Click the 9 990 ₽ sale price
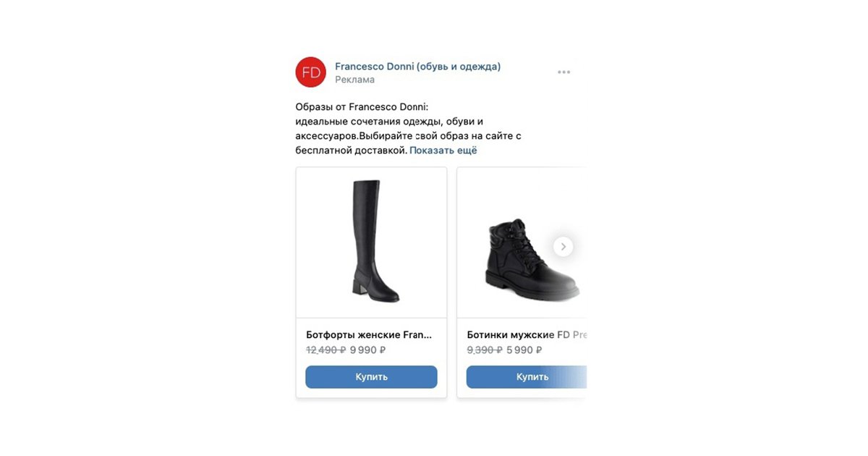Screen dimensions: 868x456 368,350
